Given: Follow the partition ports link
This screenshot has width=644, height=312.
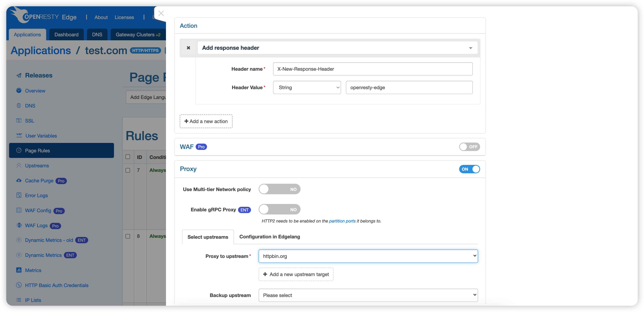Looking at the screenshot, I should coord(342,221).
